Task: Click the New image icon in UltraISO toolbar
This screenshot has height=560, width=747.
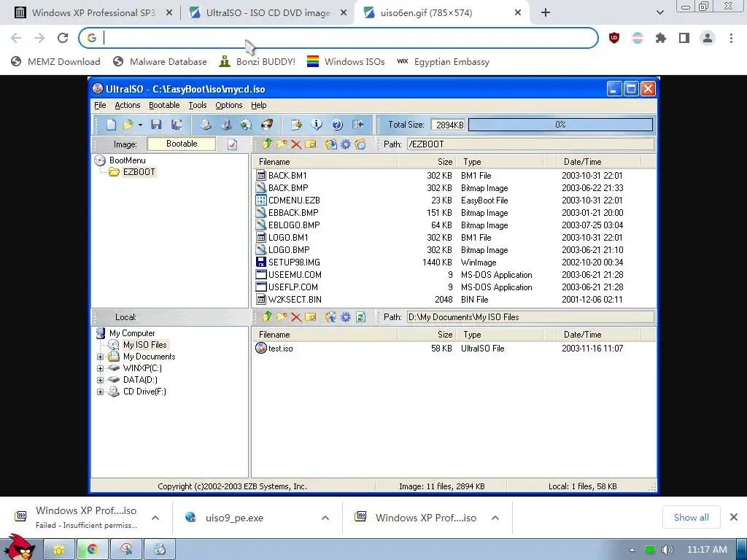Action: [111, 125]
